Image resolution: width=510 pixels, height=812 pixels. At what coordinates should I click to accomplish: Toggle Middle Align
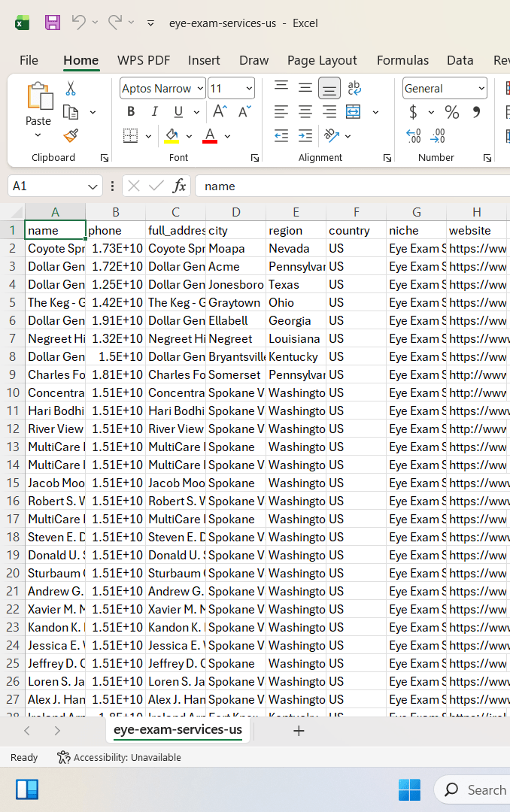pyautogui.click(x=305, y=88)
